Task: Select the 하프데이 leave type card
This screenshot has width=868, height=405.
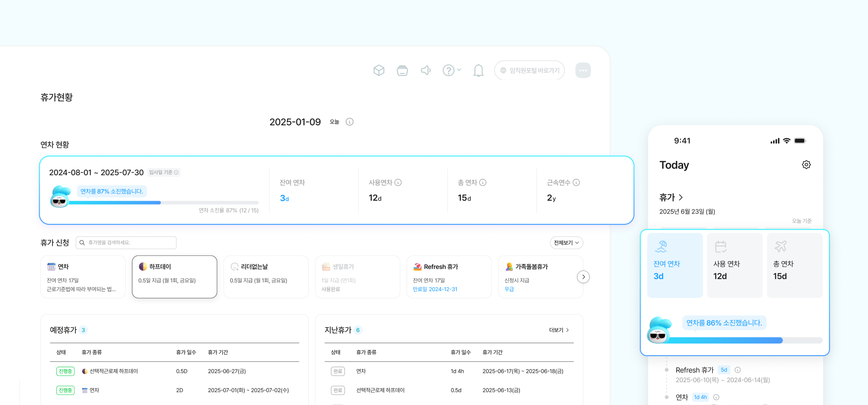Action: [174, 277]
